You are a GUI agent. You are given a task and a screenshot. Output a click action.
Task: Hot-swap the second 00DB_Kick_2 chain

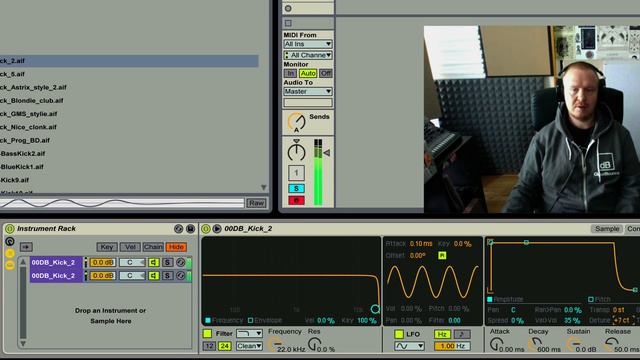point(180,276)
